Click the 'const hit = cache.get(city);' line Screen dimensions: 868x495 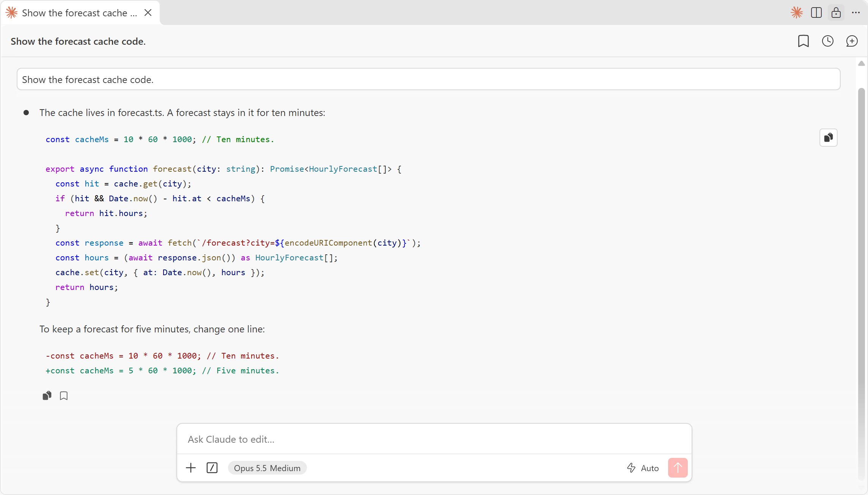click(x=123, y=184)
